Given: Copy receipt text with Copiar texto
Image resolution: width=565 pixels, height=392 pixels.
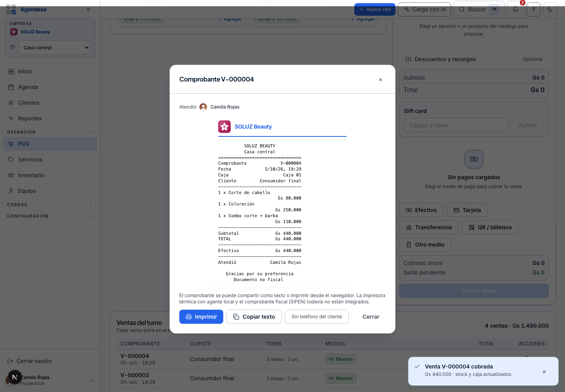Looking at the screenshot, I should pyautogui.click(x=254, y=317).
